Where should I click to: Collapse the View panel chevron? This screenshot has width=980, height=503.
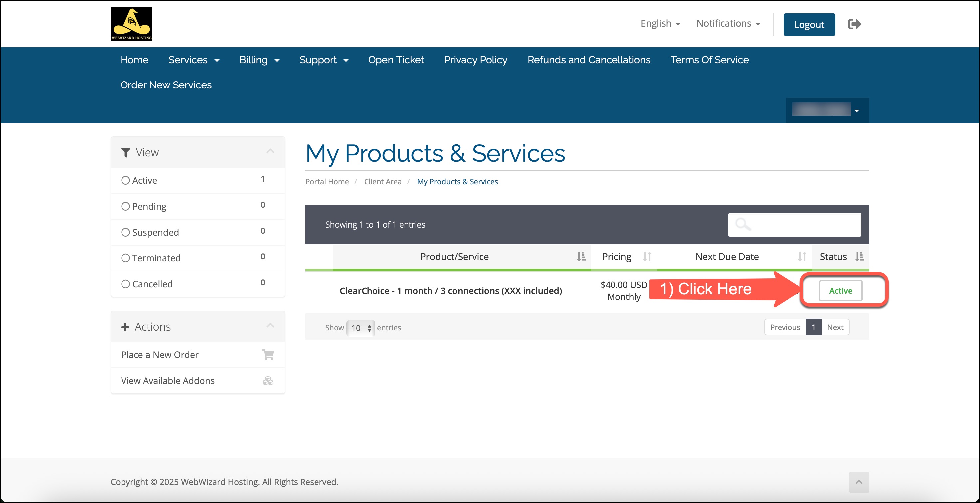click(x=270, y=152)
